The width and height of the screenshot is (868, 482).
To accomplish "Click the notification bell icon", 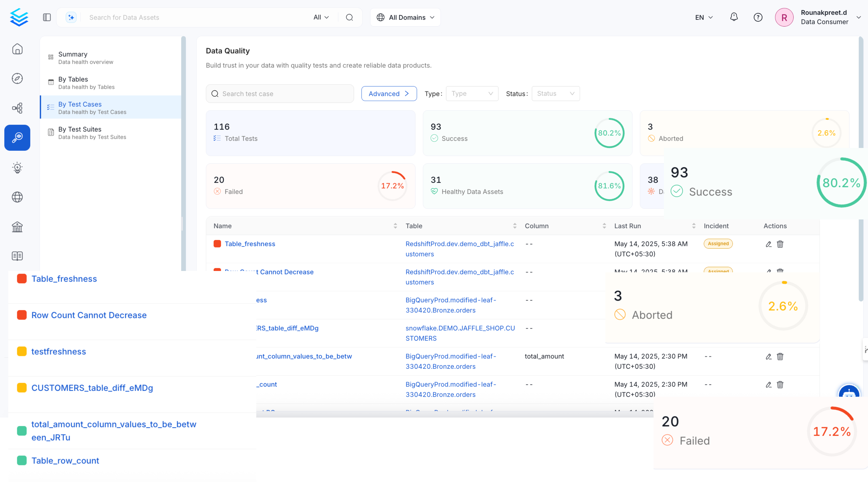I will coord(734,17).
